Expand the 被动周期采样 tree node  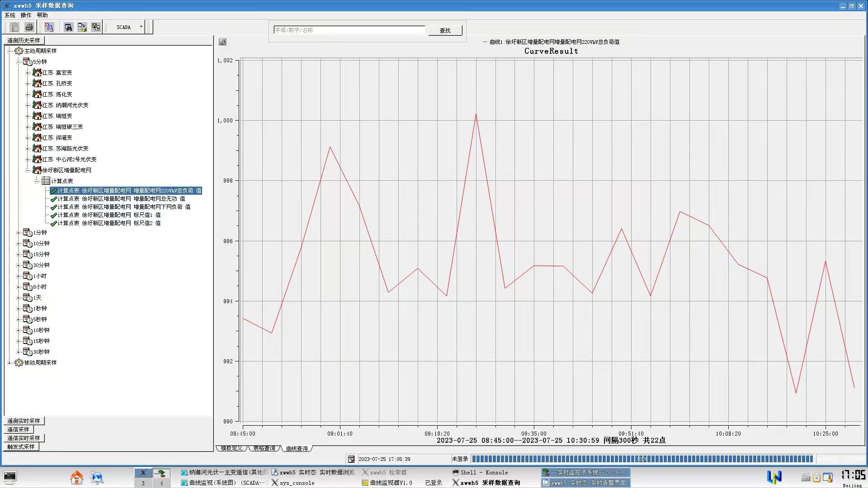pyautogui.click(x=9, y=363)
